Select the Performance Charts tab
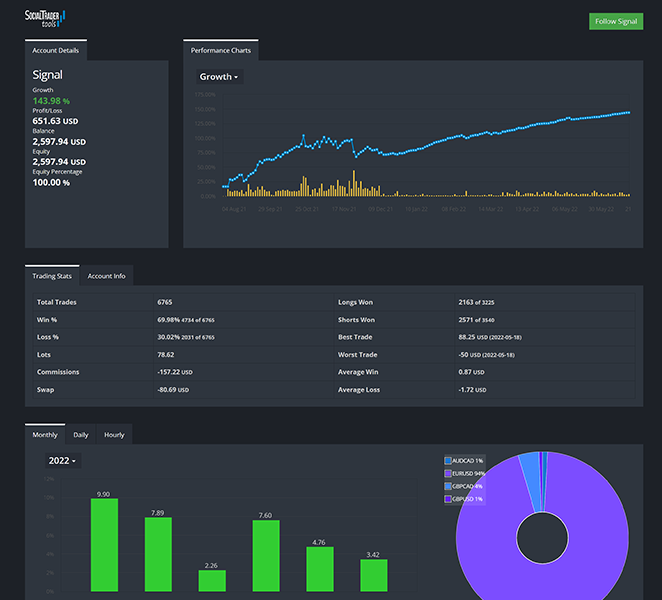662x600 pixels. 221,50
